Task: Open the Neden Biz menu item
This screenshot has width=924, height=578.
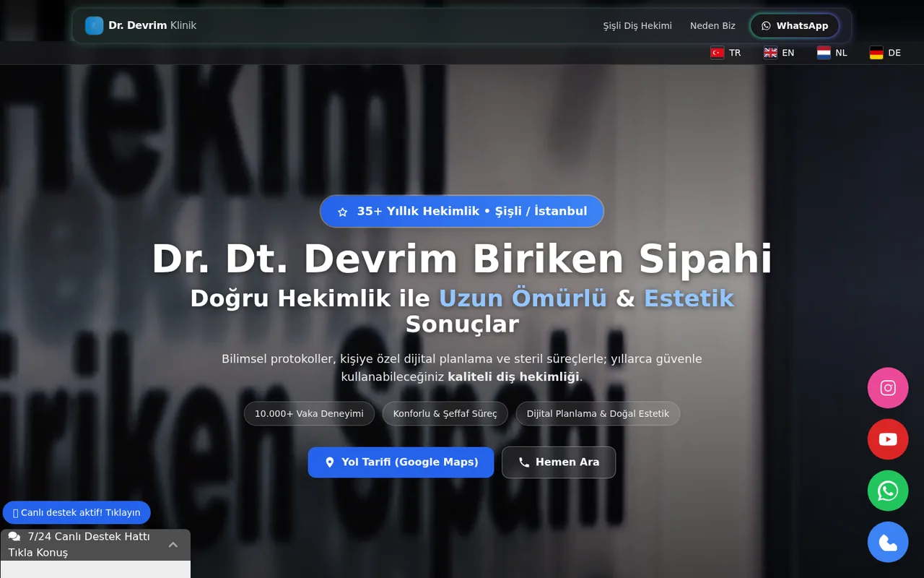Action: pyautogui.click(x=712, y=26)
